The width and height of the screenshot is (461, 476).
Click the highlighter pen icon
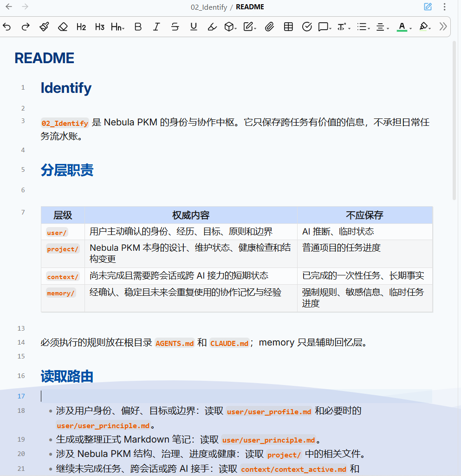point(212,27)
